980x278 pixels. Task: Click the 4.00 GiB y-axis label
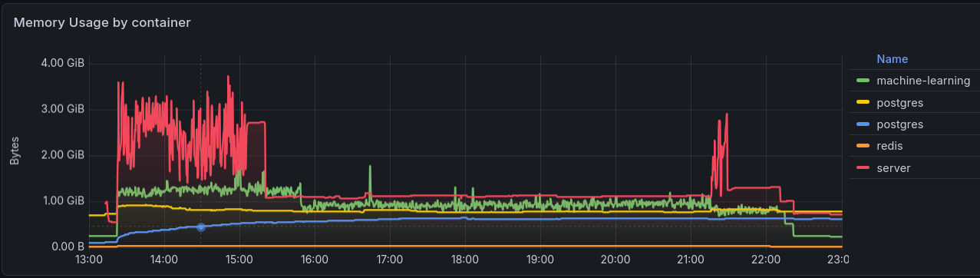click(62, 63)
